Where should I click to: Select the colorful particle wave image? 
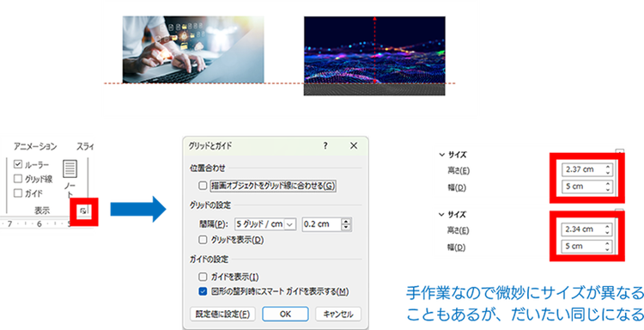click(374, 56)
